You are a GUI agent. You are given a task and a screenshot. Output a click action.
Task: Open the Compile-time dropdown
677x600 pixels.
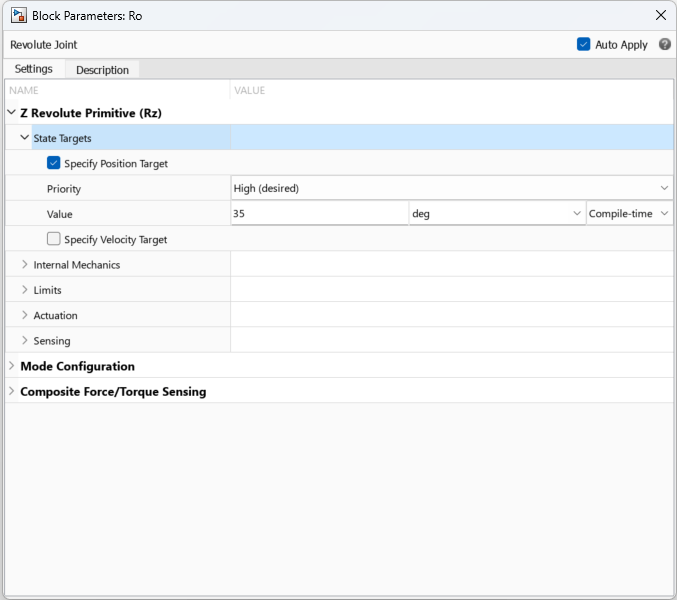point(629,214)
